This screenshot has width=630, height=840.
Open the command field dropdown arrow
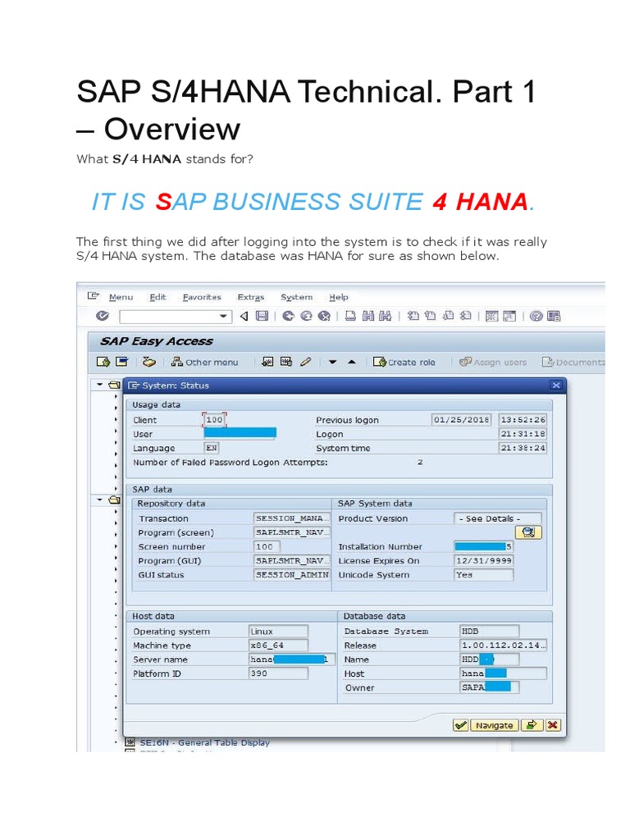click(x=223, y=317)
